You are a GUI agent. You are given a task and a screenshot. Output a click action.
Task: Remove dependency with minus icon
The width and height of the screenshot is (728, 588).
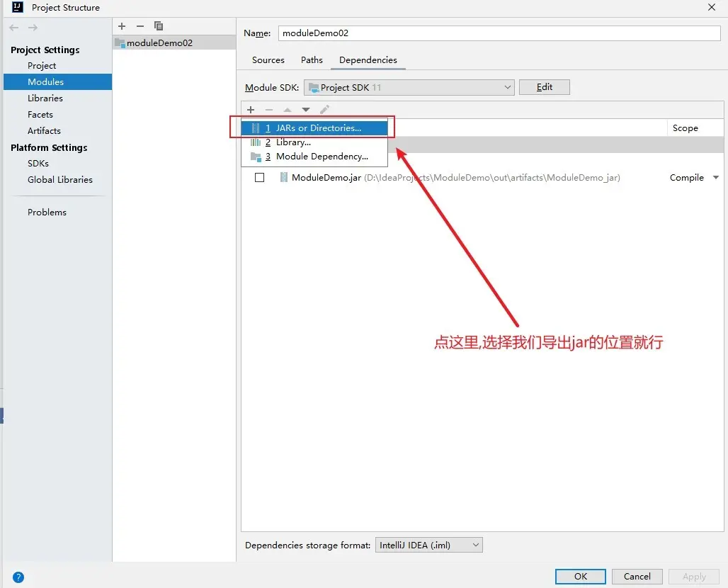(269, 110)
